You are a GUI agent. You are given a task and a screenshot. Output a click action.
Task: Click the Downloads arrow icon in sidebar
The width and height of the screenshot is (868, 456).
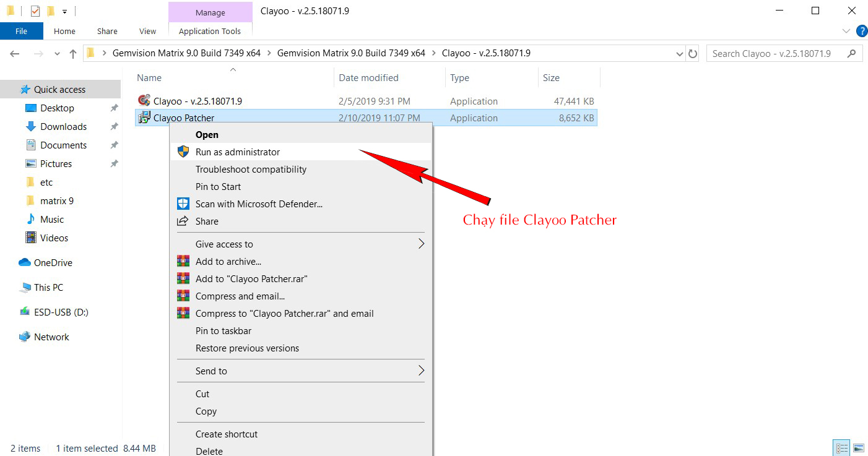pyautogui.click(x=31, y=126)
